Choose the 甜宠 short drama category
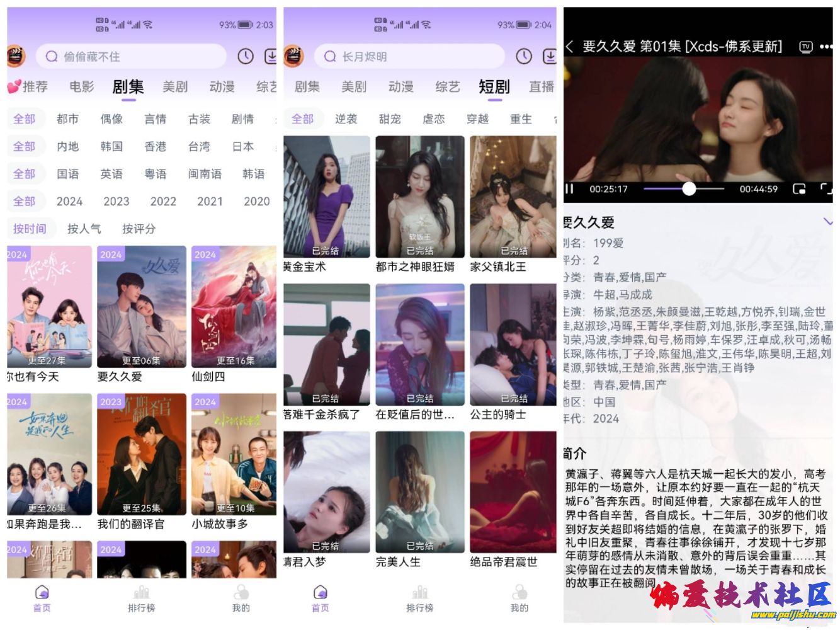This screenshot has width=840, height=630. click(x=390, y=119)
